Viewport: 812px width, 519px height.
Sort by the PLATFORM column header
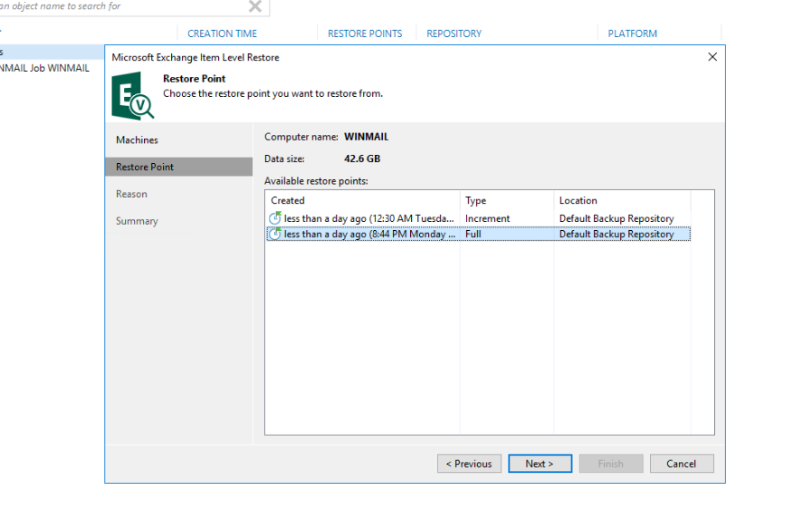[632, 34]
